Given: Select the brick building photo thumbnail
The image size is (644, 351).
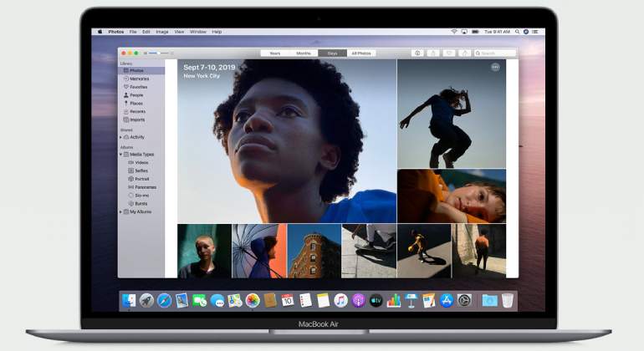Looking at the screenshot, I should click(x=314, y=251).
